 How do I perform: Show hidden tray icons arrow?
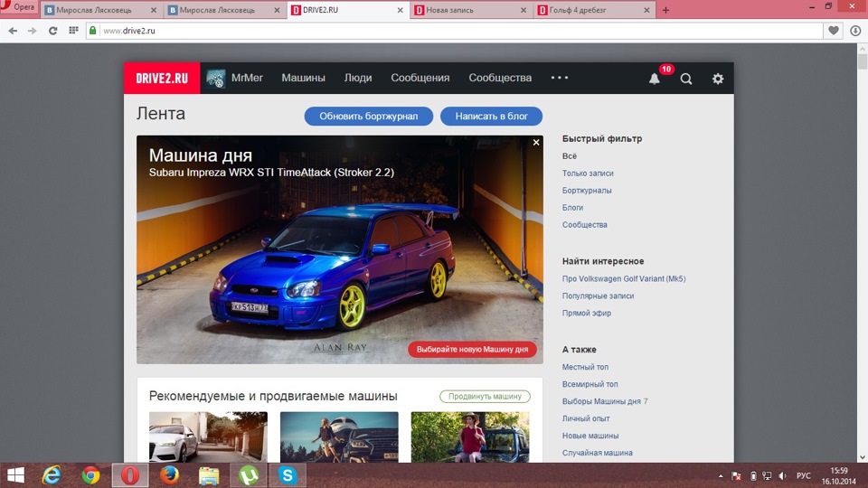coord(721,476)
